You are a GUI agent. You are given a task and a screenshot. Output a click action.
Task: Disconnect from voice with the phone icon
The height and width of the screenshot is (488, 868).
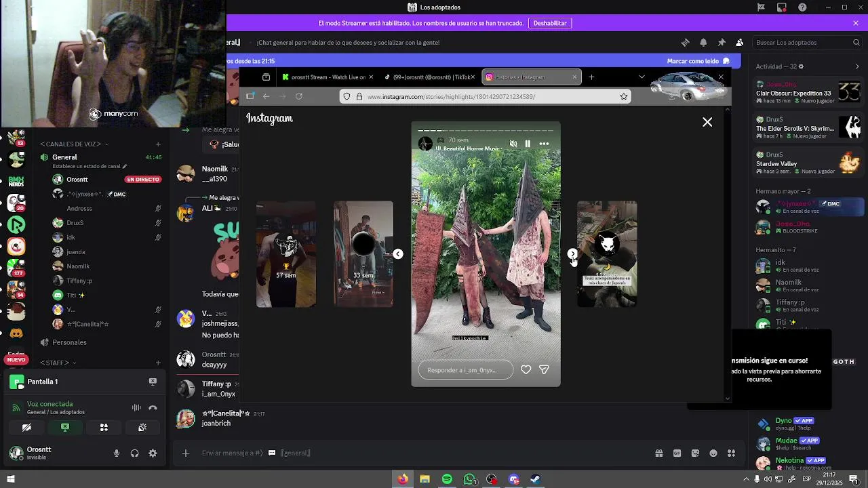pos(153,407)
